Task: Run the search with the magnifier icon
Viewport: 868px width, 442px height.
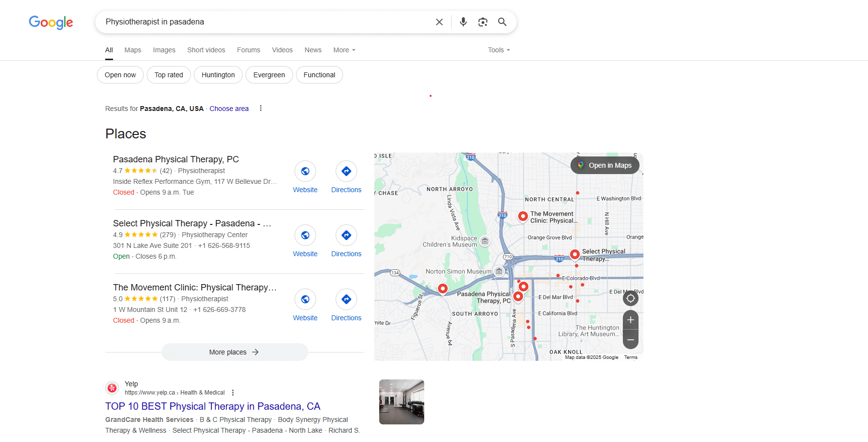Action: [503, 22]
